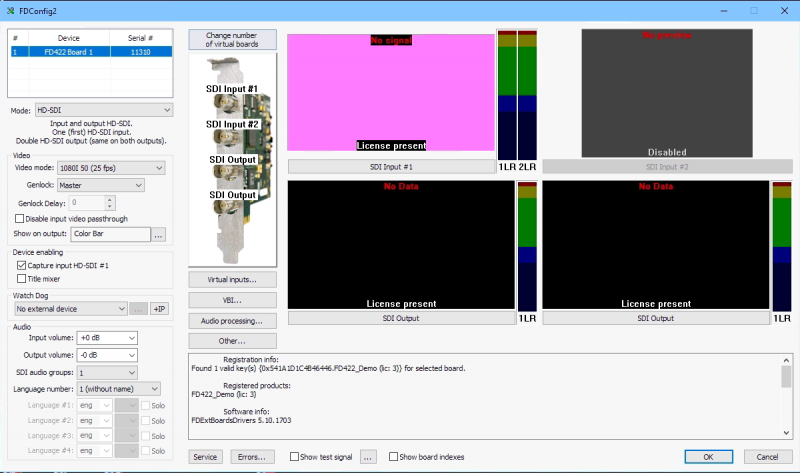Click the SDI Input #2 connector on board image

coord(225,138)
